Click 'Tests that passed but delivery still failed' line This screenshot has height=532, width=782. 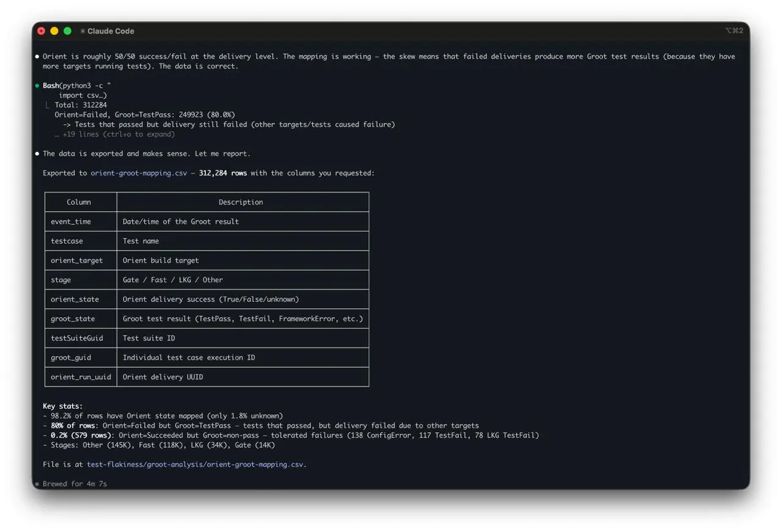point(229,125)
